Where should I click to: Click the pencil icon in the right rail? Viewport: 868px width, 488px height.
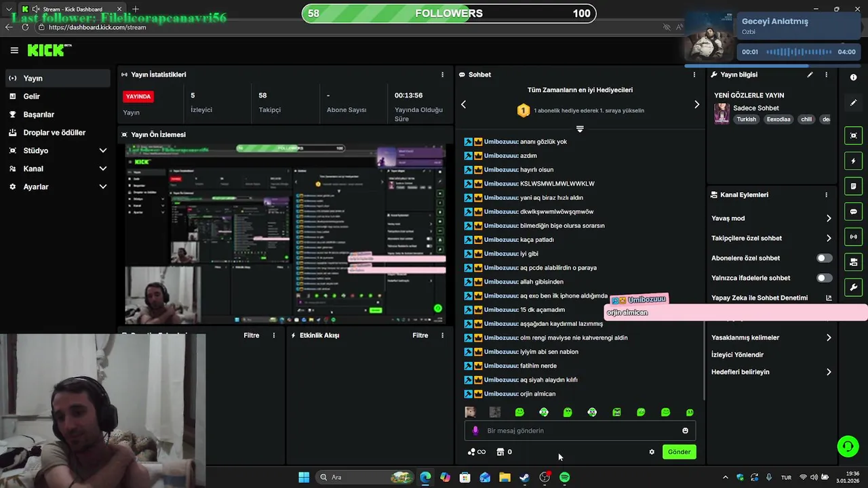click(x=853, y=103)
